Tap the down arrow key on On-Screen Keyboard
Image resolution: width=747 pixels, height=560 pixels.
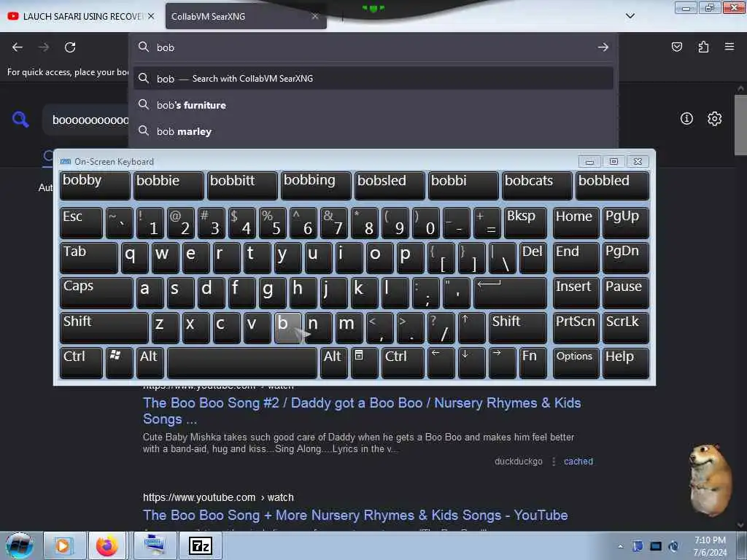(x=472, y=363)
